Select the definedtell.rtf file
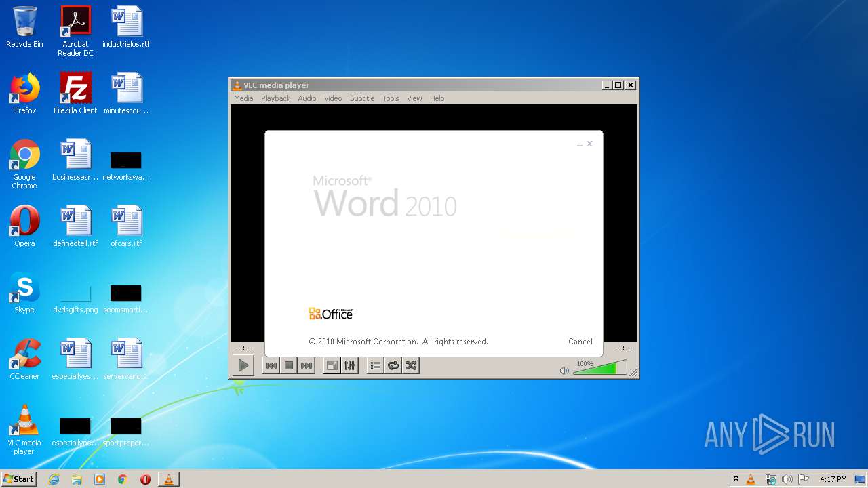 click(x=75, y=226)
